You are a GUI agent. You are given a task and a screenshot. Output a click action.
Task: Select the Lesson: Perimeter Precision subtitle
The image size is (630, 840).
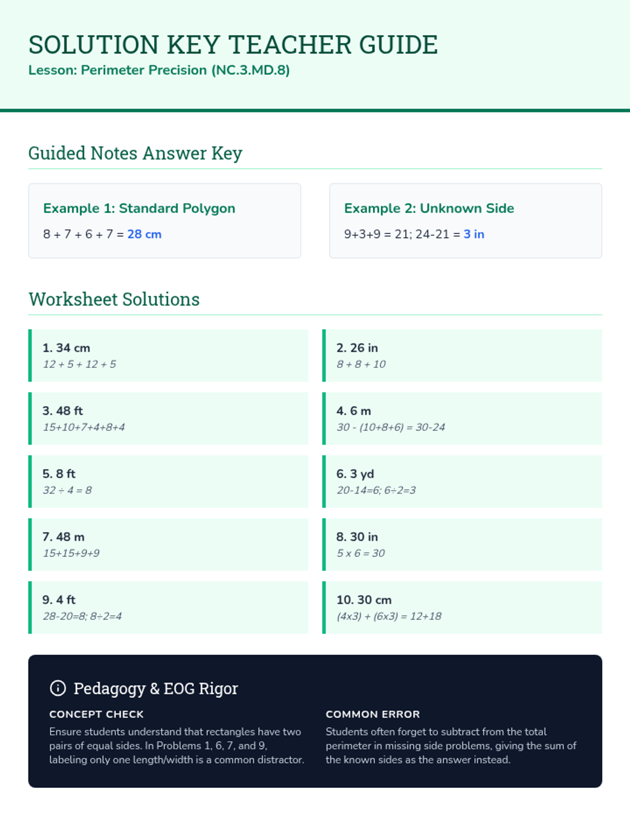point(159,70)
